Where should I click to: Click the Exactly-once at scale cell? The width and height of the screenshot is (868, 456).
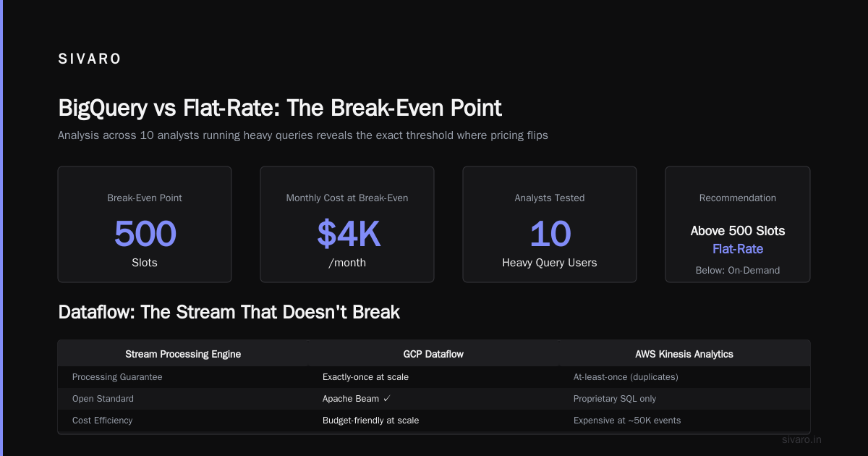pyautogui.click(x=370, y=377)
